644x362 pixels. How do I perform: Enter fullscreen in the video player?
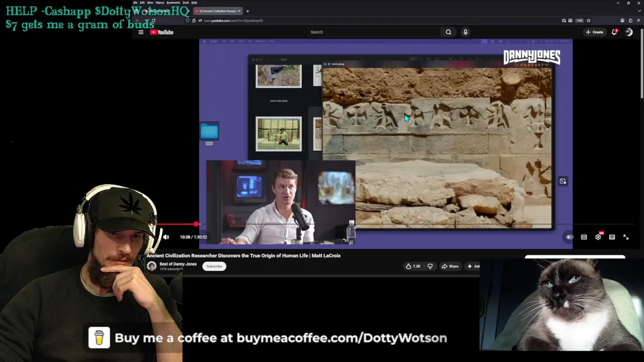(x=626, y=237)
